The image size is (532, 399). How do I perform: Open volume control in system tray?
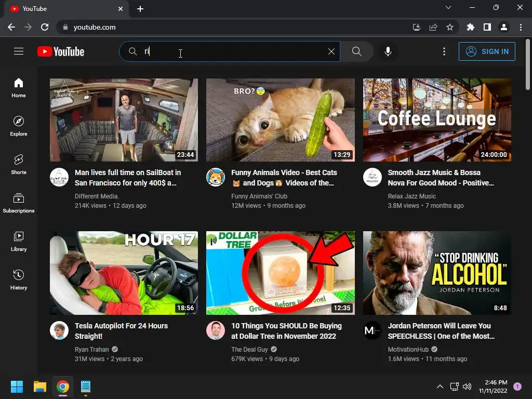pos(467,387)
